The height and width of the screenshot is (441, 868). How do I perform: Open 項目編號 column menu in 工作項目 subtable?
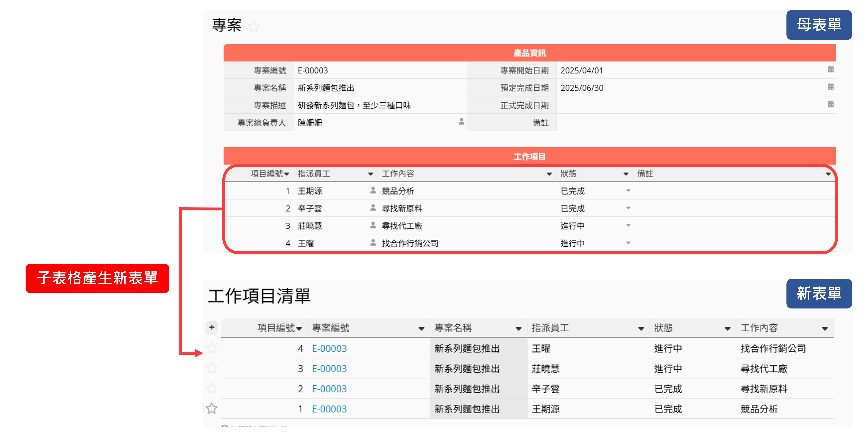coord(287,174)
